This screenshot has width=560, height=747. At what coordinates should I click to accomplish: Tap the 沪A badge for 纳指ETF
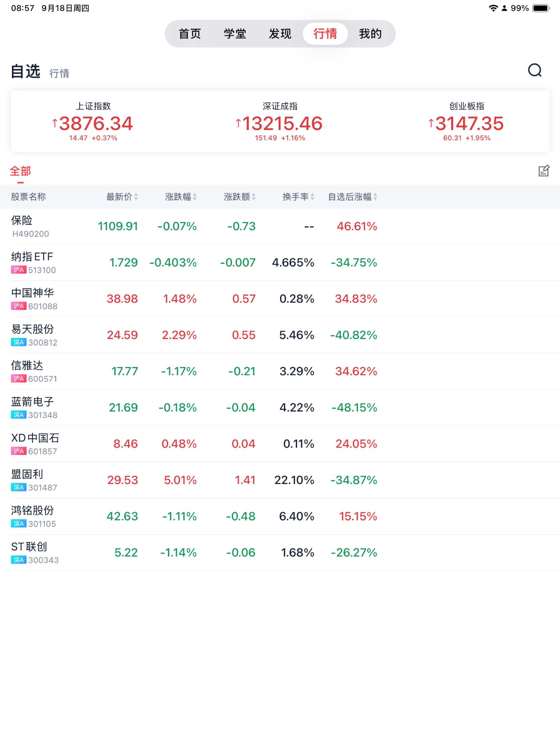(18, 270)
